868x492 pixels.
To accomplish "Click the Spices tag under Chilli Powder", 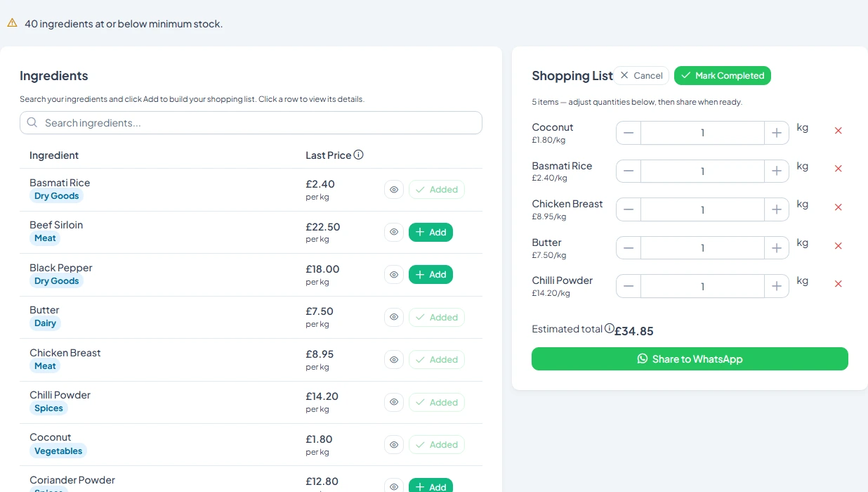I will pos(48,408).
